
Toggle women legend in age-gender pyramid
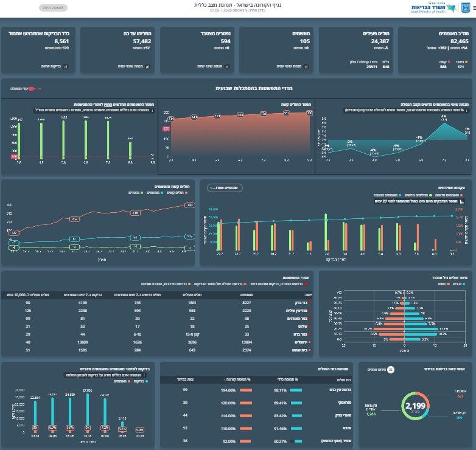coord(444,284)
